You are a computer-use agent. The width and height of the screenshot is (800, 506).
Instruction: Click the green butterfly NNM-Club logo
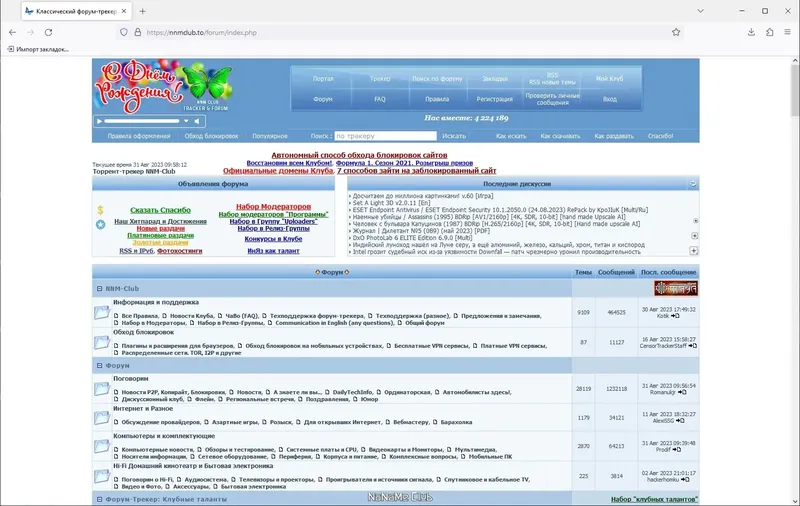point(207,82)
